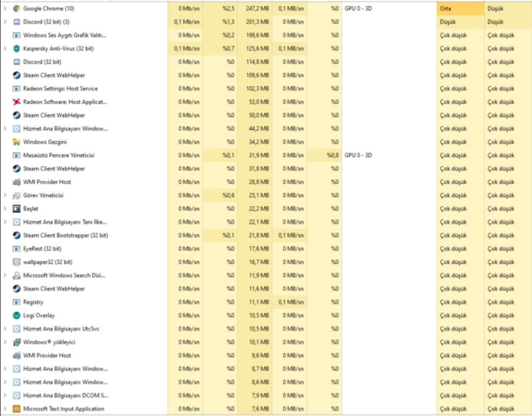Expand Hizmet Ana Bilgisayarı: UtcSvc group

(x=5, y=328)
